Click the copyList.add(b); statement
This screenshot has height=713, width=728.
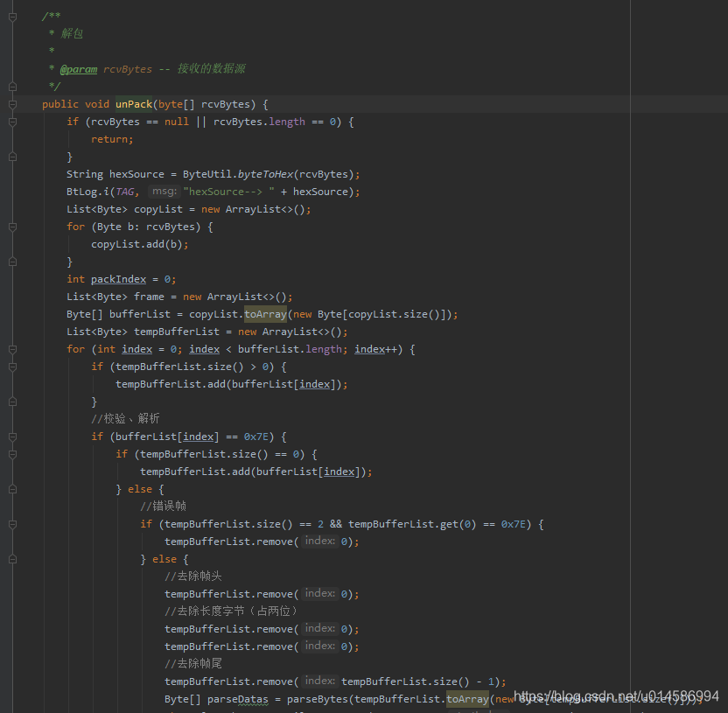click(x=140, y=244)
